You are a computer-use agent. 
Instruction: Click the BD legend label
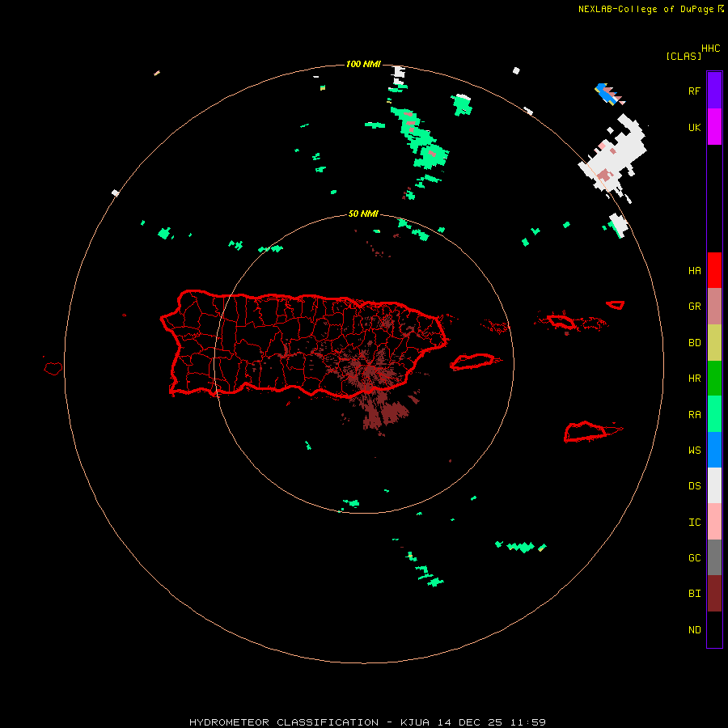(694, 343)
